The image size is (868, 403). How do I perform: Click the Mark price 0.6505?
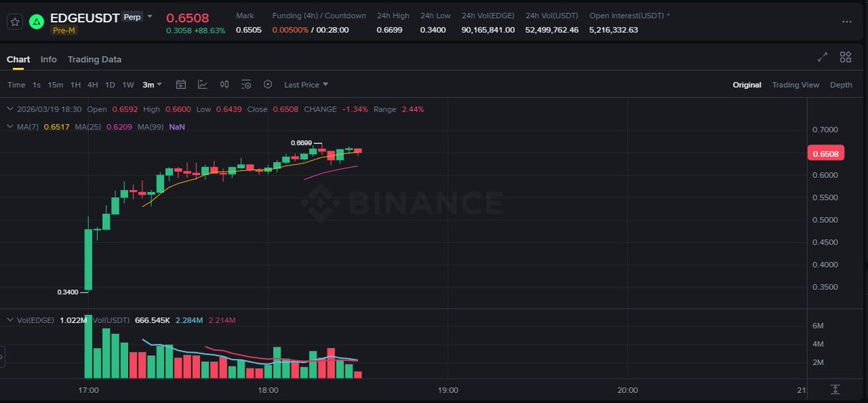pyautogui.click(x=249, y=30)
